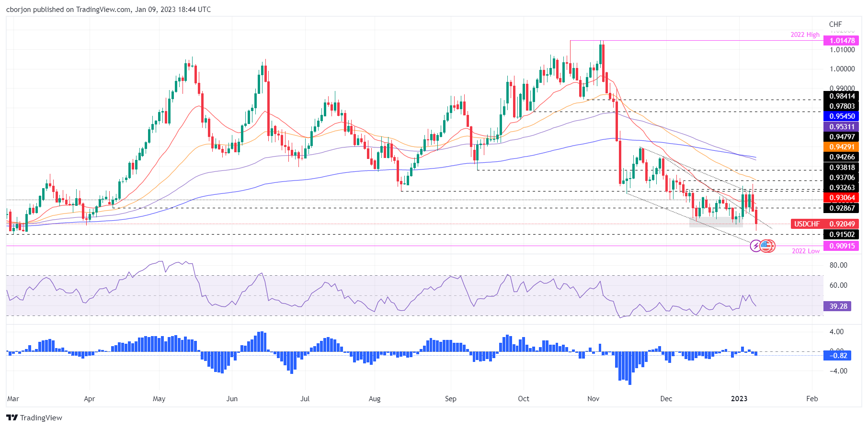Click the 'Apr' label on time axis
This screenshot has height=428, width=868.
[x=89, y=399]
